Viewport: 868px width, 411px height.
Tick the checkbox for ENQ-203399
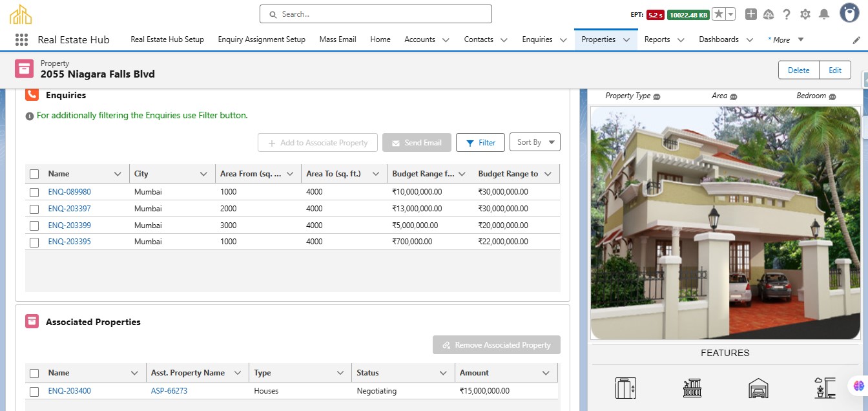[34, 226]
